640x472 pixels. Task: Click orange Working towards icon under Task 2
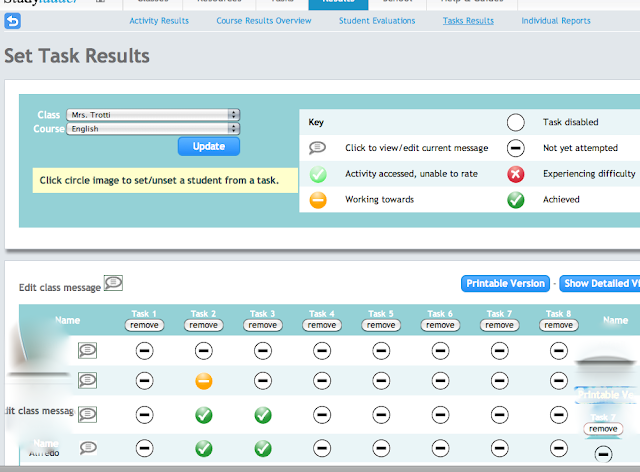pyautogui.click(x=204, y=381)
